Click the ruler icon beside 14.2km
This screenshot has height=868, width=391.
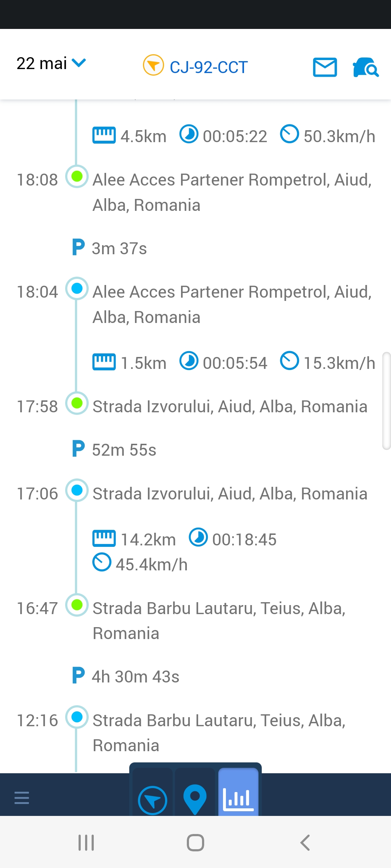click(x=104, y=538)
